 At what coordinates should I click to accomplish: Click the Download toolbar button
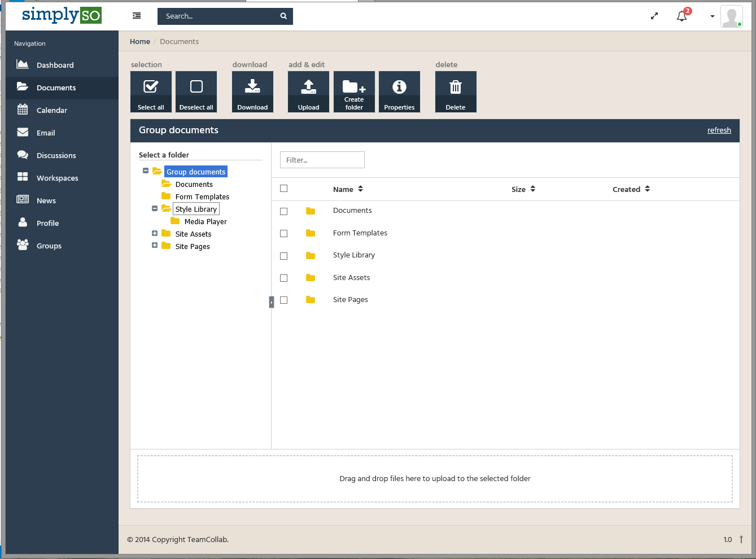252,91
